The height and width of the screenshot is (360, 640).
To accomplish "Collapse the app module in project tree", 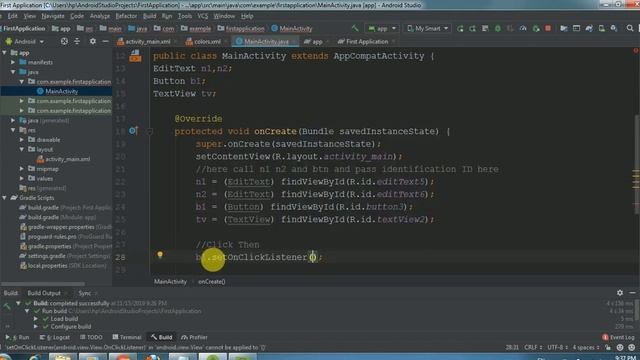I will point(4,53).
